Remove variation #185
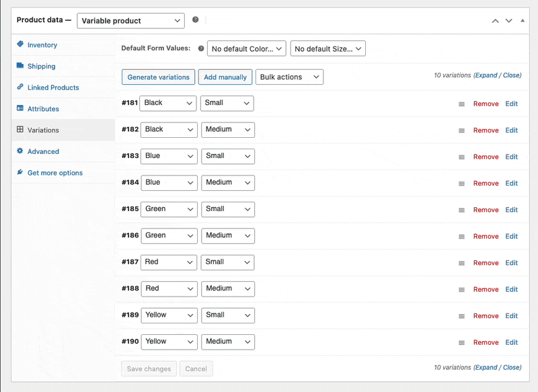Screen dimensions: 538x392 click(x=486, y=209)
